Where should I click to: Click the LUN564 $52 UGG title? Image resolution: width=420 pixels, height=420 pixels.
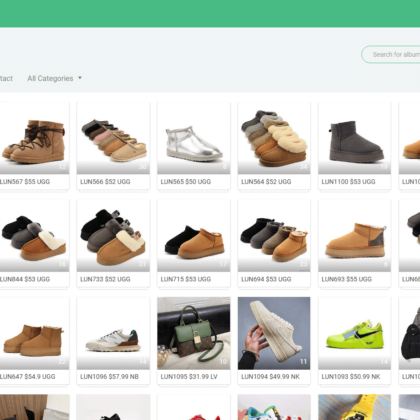coord(266,182)
